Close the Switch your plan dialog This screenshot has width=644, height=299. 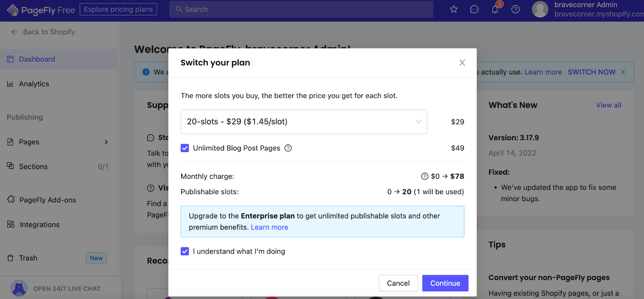(462, 63)
